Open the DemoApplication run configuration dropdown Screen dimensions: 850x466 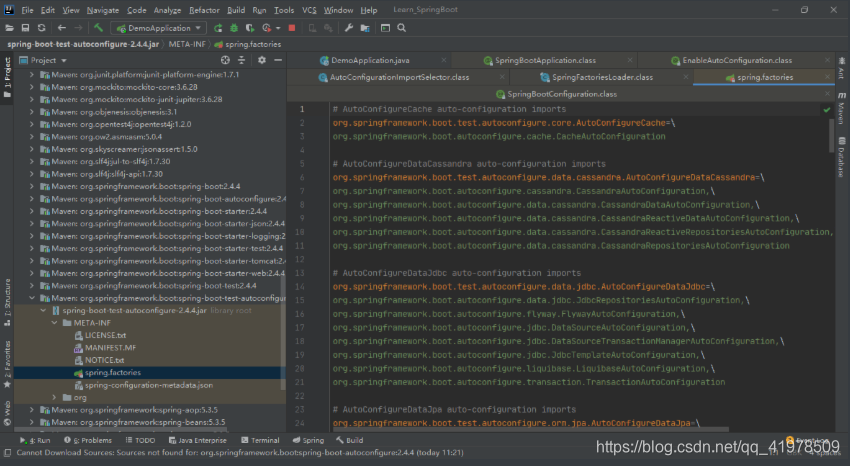tap(158, 28)
